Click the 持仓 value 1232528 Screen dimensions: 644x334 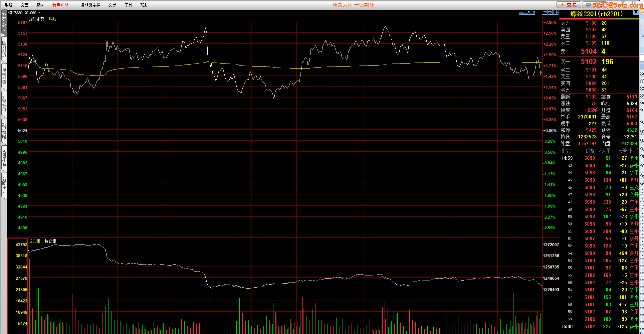[x=587, y=137]
